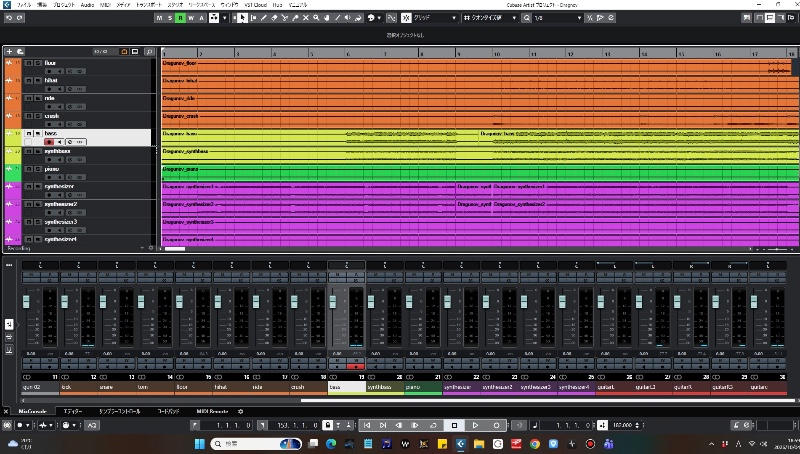Screen dimensions: 800x454
Task: Switch to the MIDI Remote tab
Action: pyautogui.click(x=212, y=411)
